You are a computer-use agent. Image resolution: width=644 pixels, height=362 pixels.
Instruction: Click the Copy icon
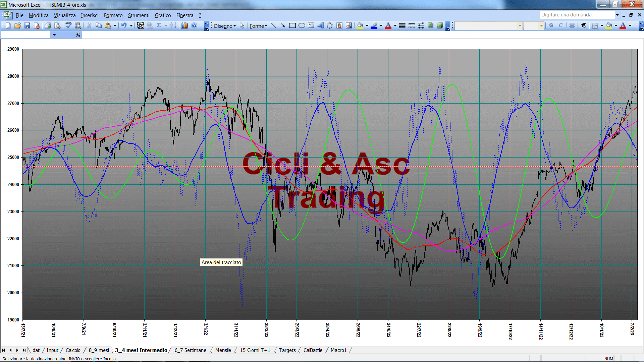(x=99, y=25)
